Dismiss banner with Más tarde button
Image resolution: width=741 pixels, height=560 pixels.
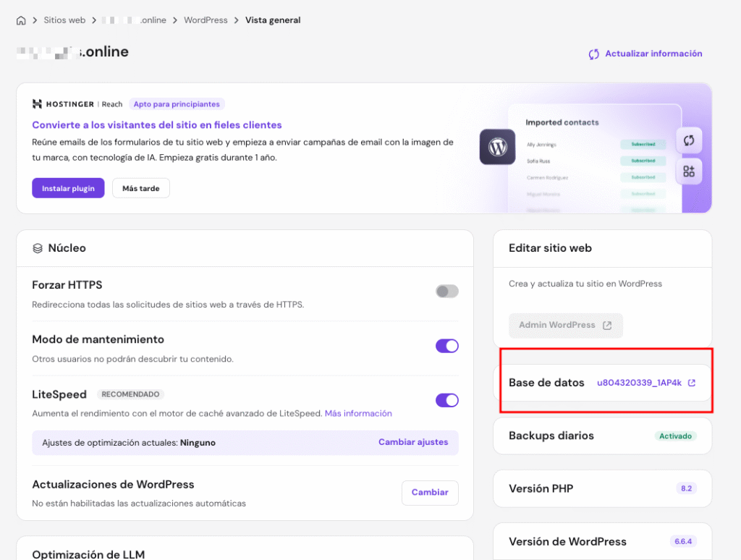tap(141, 188)
